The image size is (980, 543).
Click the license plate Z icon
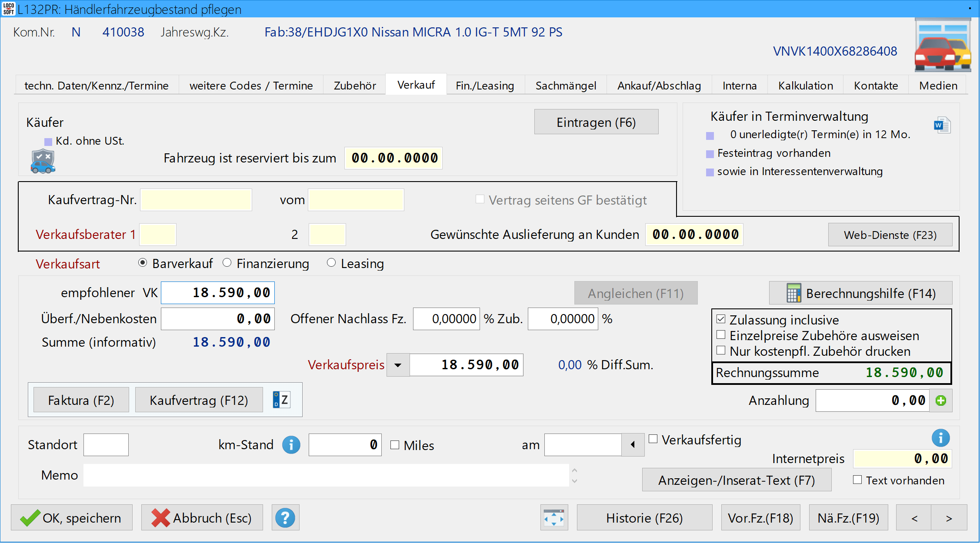click(281, 400)
